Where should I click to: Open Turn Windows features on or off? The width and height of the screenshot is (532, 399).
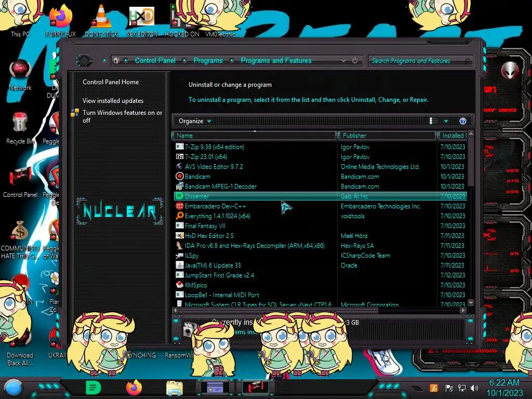point(123,116)
